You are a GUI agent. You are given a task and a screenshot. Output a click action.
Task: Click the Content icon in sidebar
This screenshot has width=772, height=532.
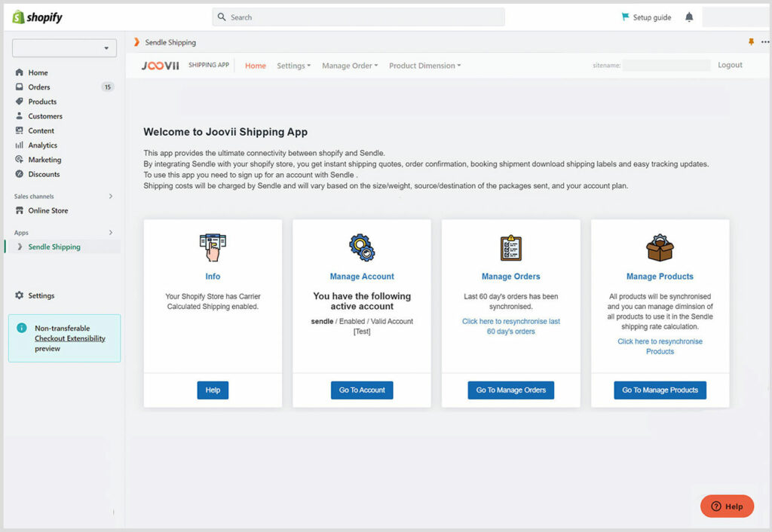click(x=19, y=130)
